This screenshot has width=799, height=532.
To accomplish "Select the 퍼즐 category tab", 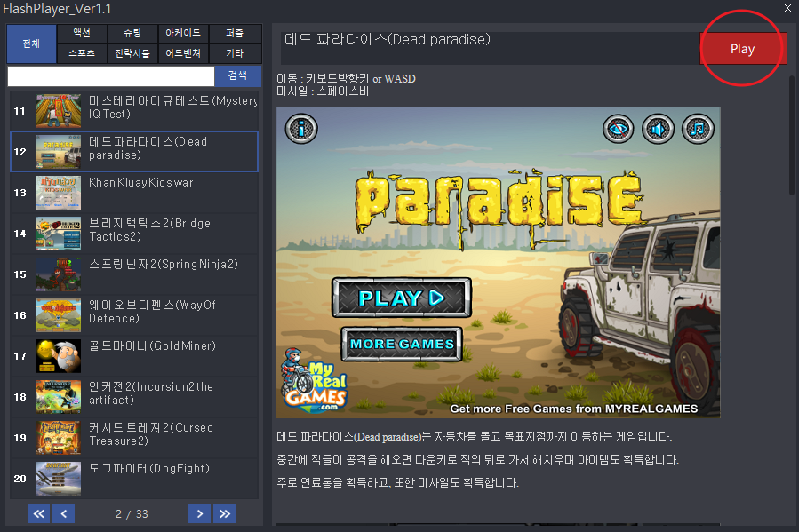I will [235, 33].
